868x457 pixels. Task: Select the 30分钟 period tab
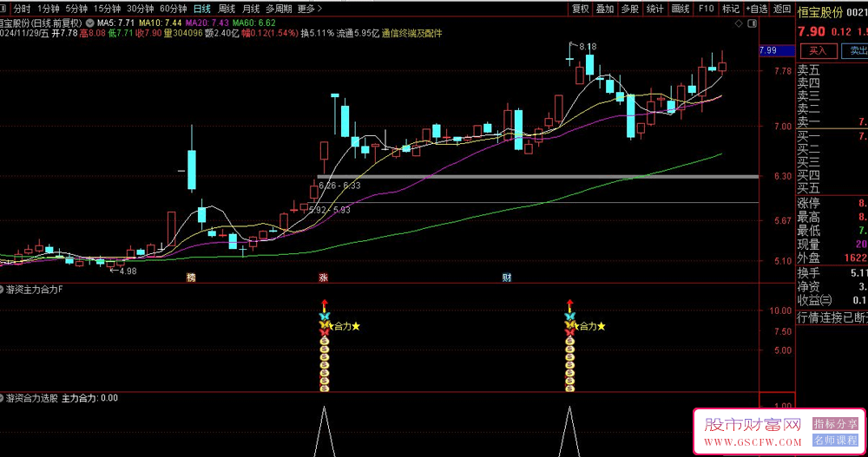pyautogui.click(x=140, y=9)
